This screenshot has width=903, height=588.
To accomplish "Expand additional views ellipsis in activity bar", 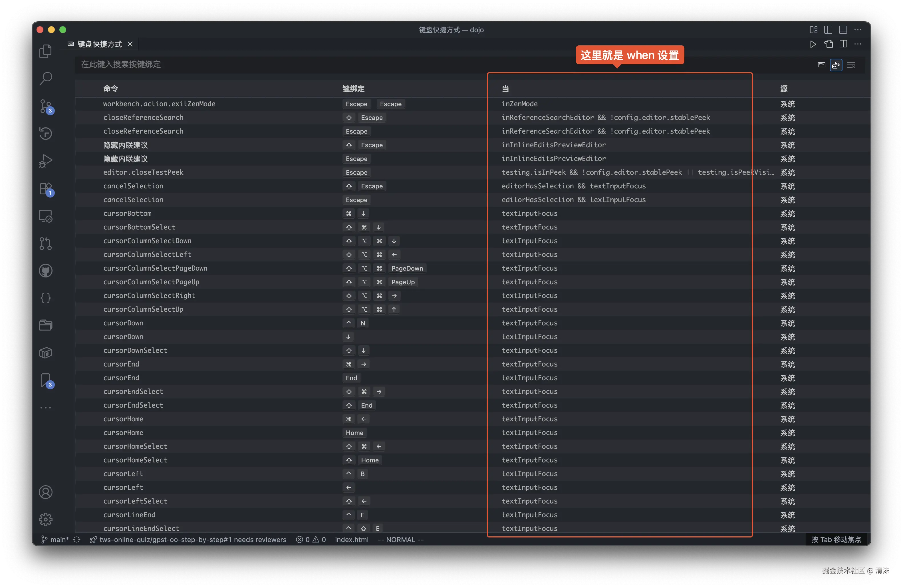I will tap(46, 407).
